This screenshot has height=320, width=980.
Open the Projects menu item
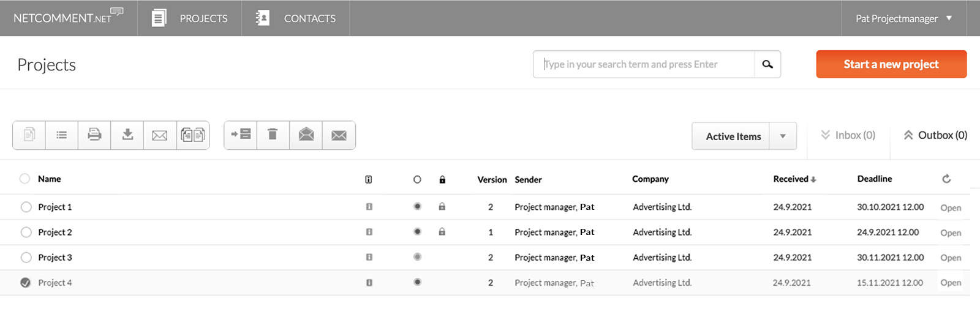(190, 18)
